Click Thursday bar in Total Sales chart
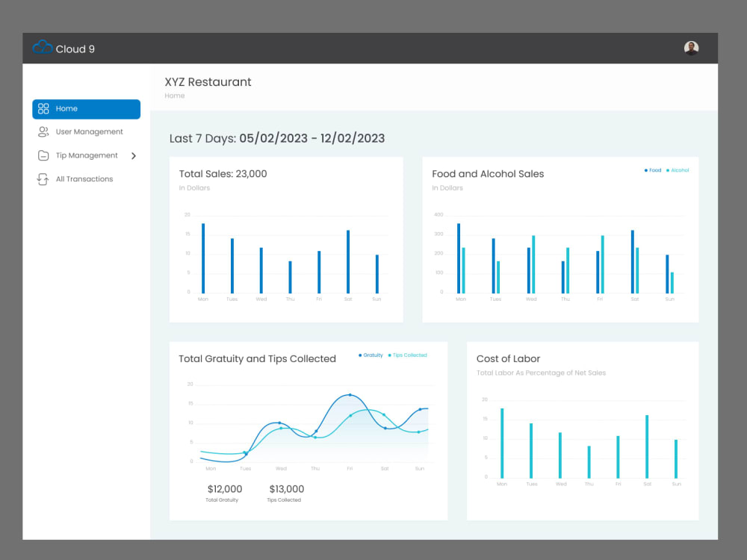Viewport: 747px width, 560px height. (x=290, y=277)
